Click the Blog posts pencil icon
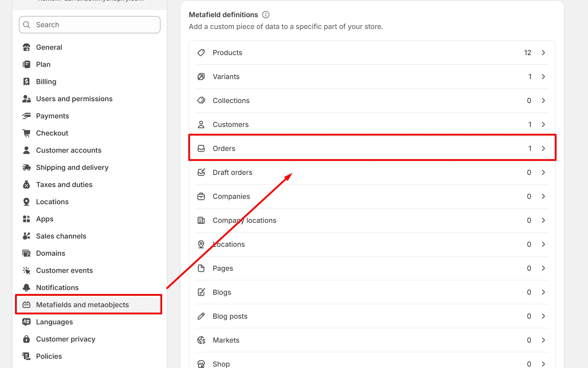The height and width of the screenshot is (368, 588). (201, 316)
